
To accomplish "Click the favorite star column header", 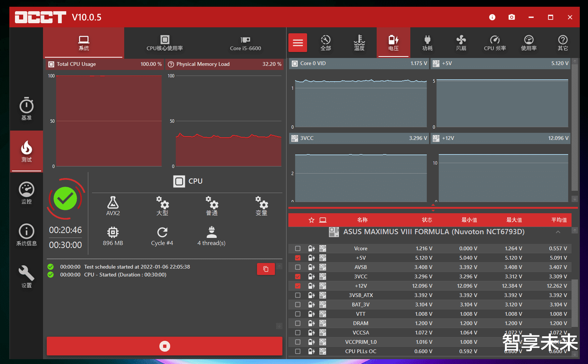I will coord(312,220).
